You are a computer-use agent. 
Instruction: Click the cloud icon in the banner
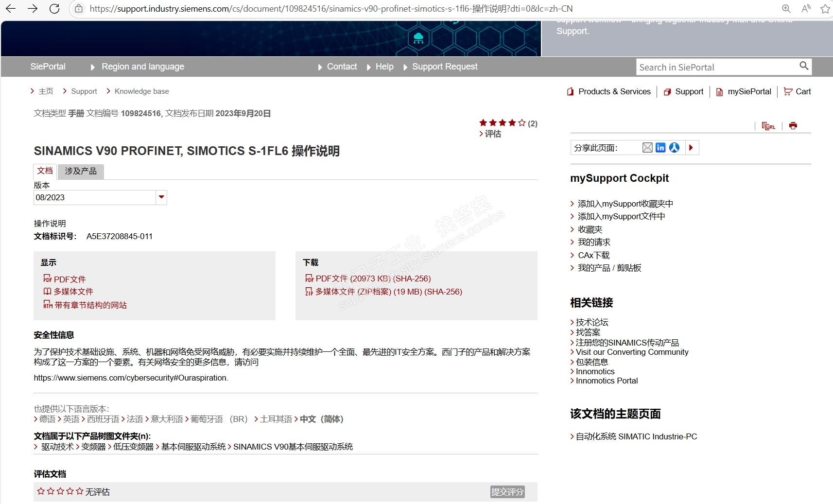point(418,38)
